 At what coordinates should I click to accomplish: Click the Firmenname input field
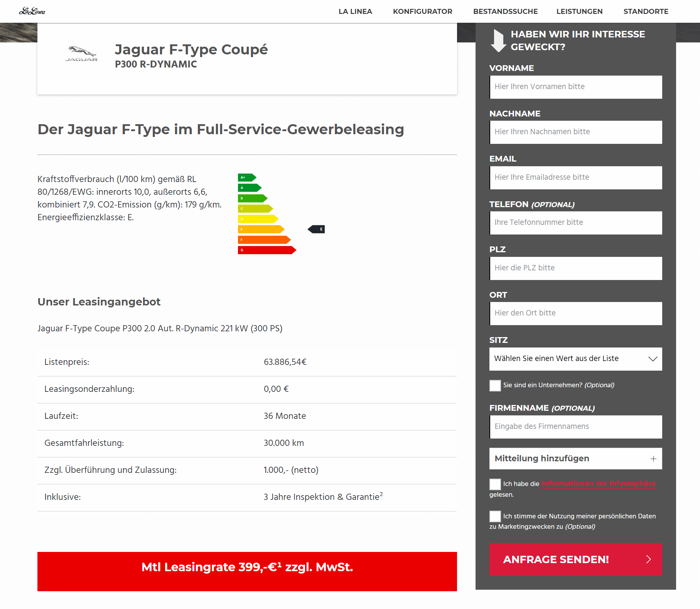click(576, 427)
